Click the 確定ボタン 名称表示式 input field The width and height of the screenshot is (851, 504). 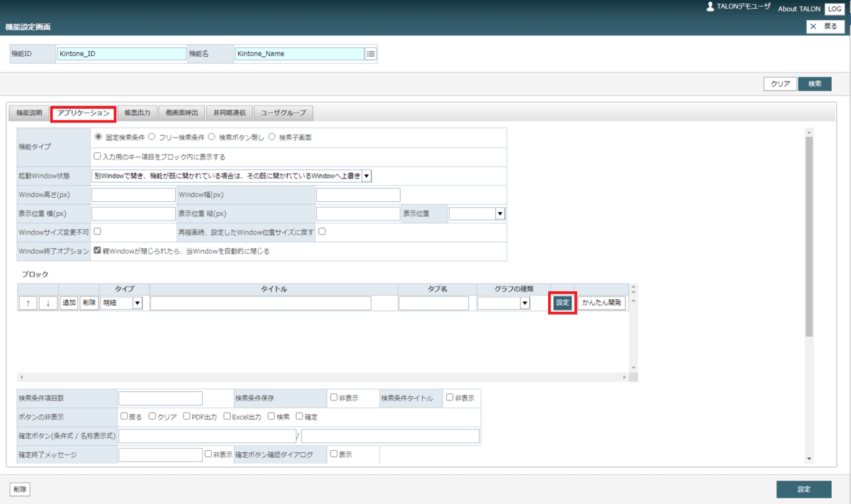click(391, 436)
